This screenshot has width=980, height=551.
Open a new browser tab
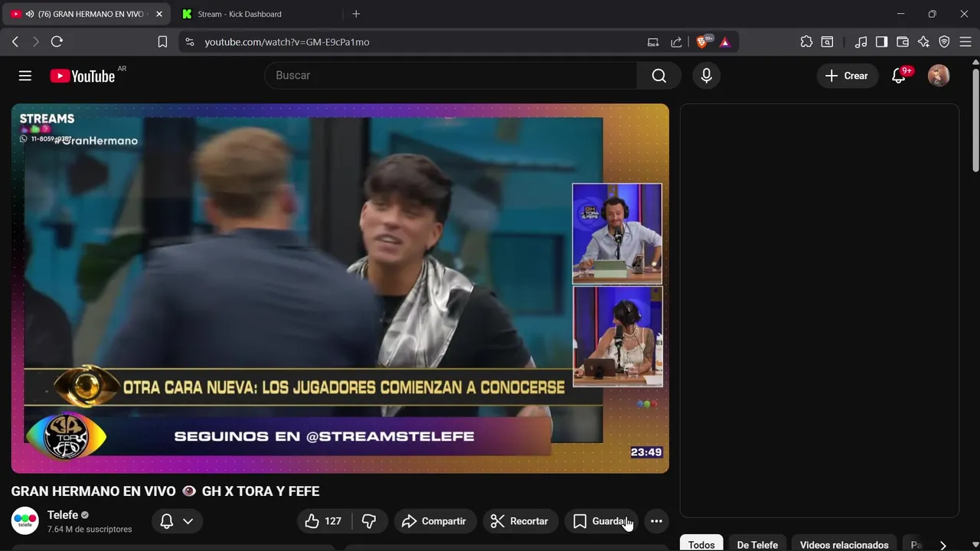pyautogui.click(x=356, y=14)
